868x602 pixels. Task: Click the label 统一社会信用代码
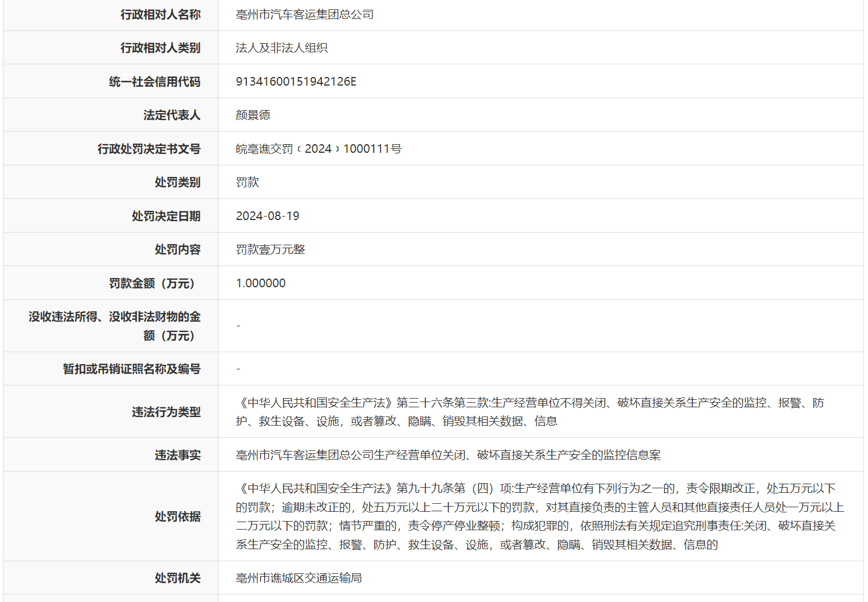(154, 82)
